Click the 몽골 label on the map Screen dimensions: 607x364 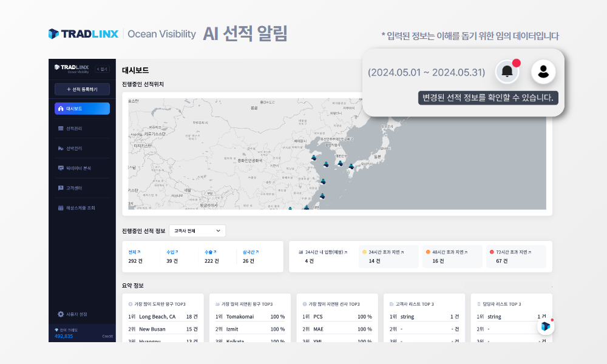coord(254,108)
